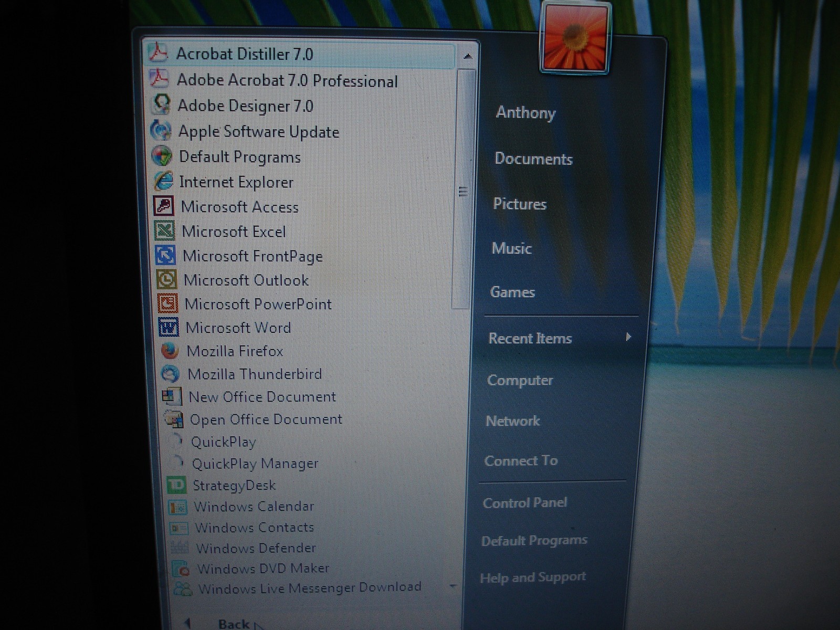Open the Games folder
This screenshot has height=630, width=840.
pyautogui.click(x=512, y=292)
